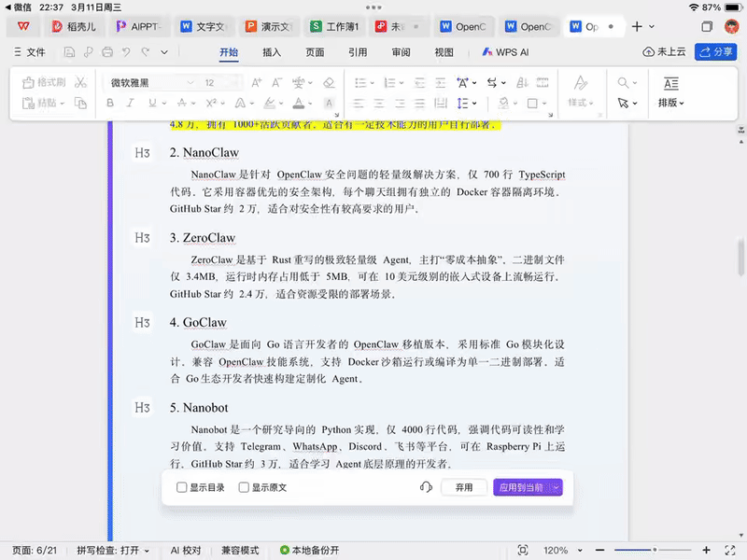Select the 视图 ribbon tab
The height and width of the screenshot is (560, 747).
point(444,52)
